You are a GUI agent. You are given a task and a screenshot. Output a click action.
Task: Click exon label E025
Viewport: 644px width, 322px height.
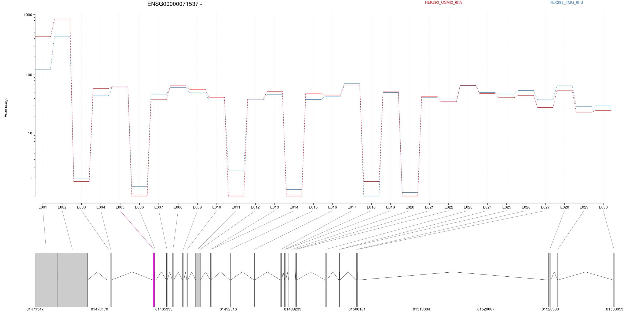pyautogui.click(x=507, y=207)
